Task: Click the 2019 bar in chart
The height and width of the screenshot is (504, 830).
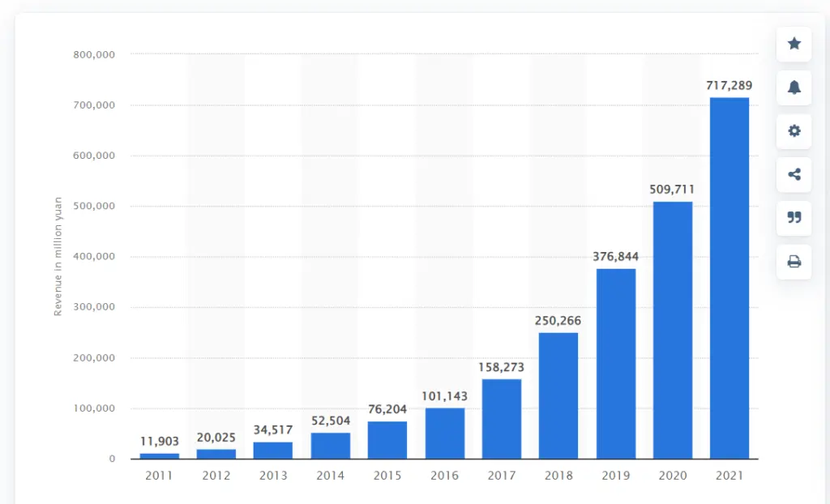Action: click(615, 364)
